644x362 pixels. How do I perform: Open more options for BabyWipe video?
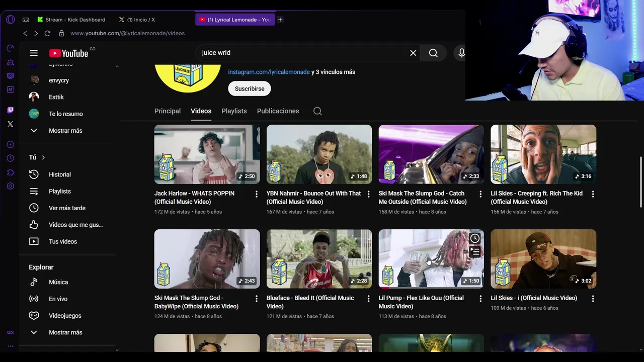[256, 299]
